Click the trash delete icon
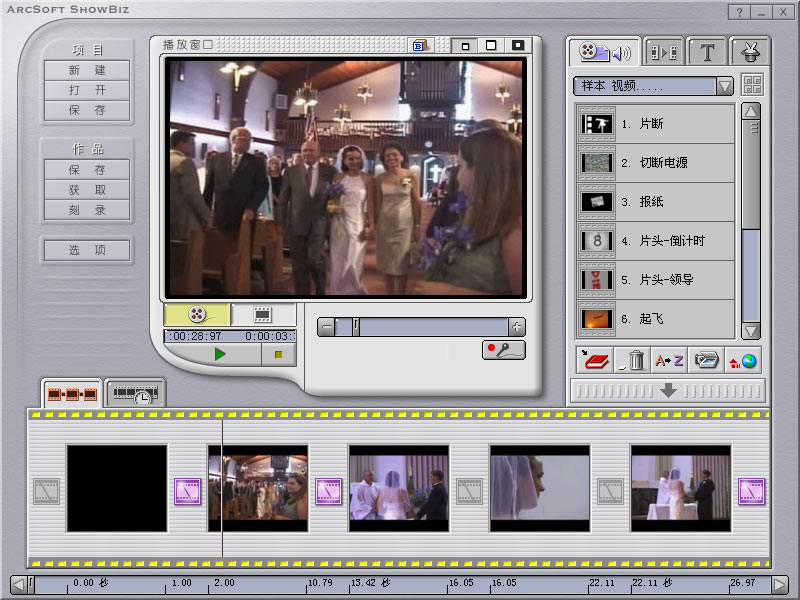The image size is (800, 600). pyautogui.click(x=632, y=360)
